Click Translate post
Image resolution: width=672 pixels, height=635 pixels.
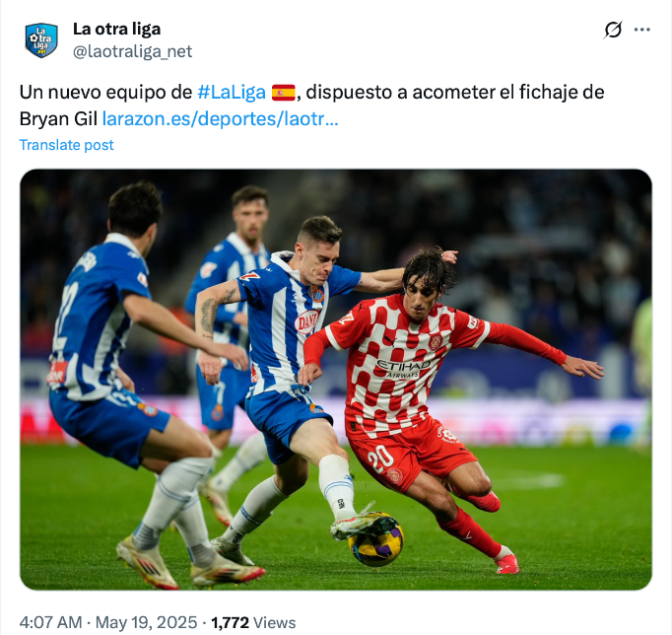66,145
